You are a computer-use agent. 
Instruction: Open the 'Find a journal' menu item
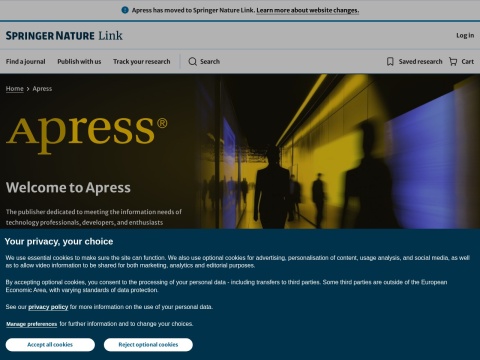click(26, 61)
